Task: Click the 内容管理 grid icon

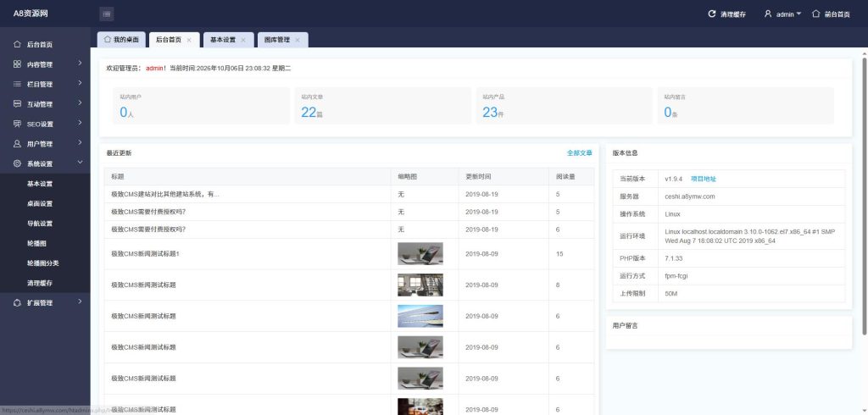Action: 17,64
